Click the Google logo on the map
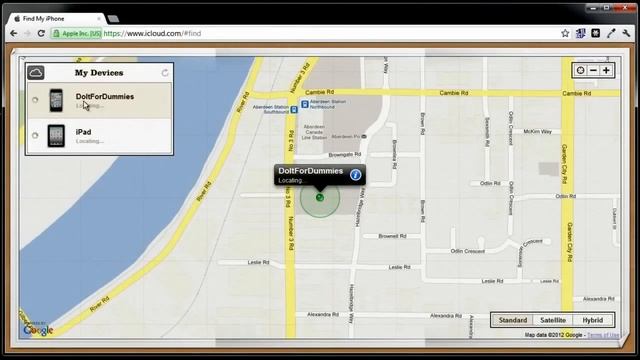 pos(38,329)
